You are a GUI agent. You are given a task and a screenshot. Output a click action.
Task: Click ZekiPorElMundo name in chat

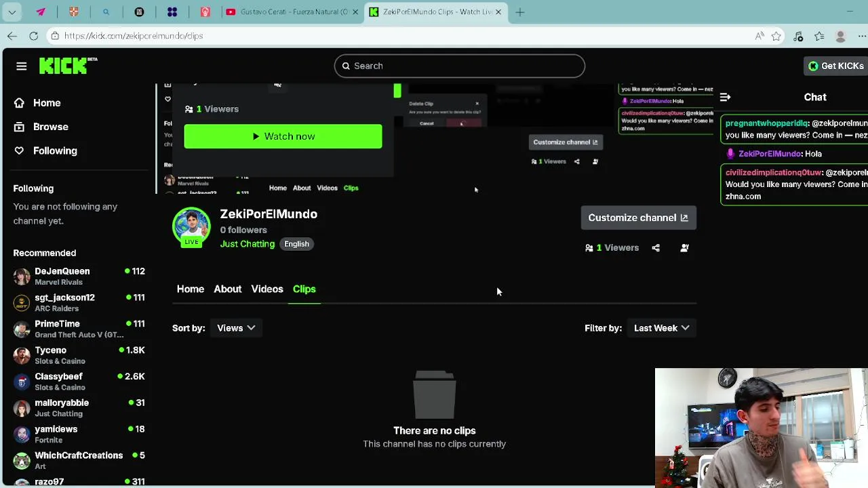(769, 154)
